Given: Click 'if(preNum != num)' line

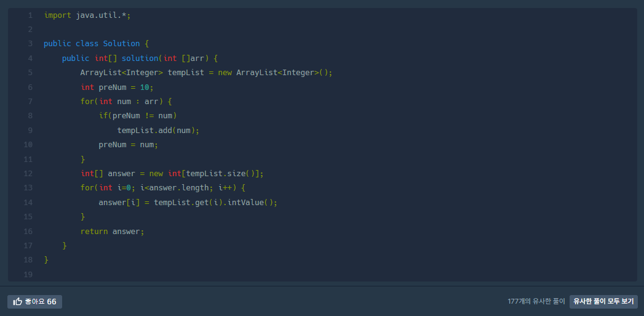Looking at the screenshot, I should pyautogui.click(x=138, y=116).
